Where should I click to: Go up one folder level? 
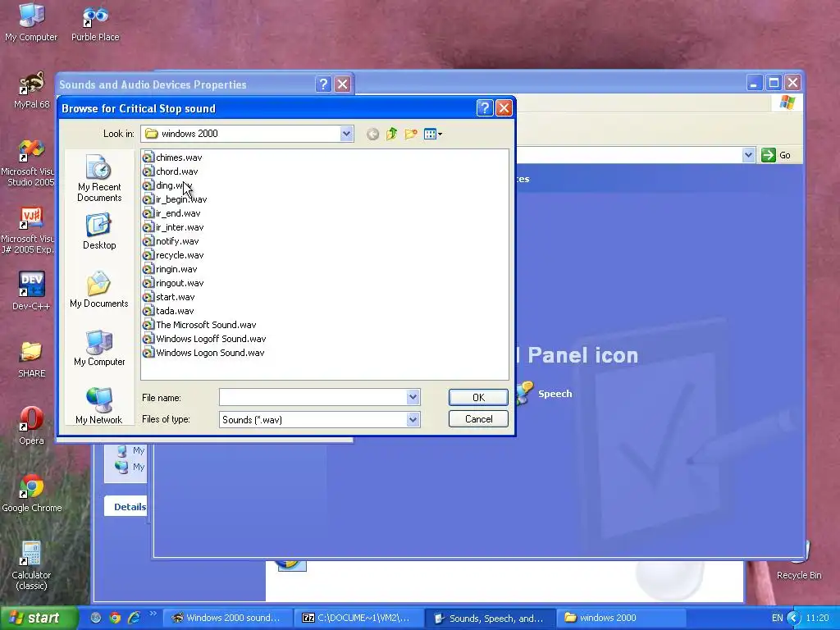[391, 134]
